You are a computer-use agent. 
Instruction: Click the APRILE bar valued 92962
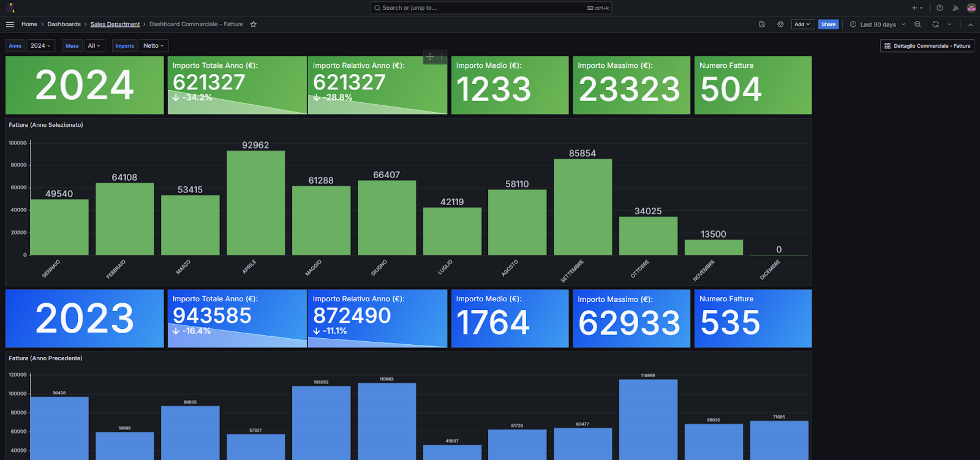pos(255,203)
